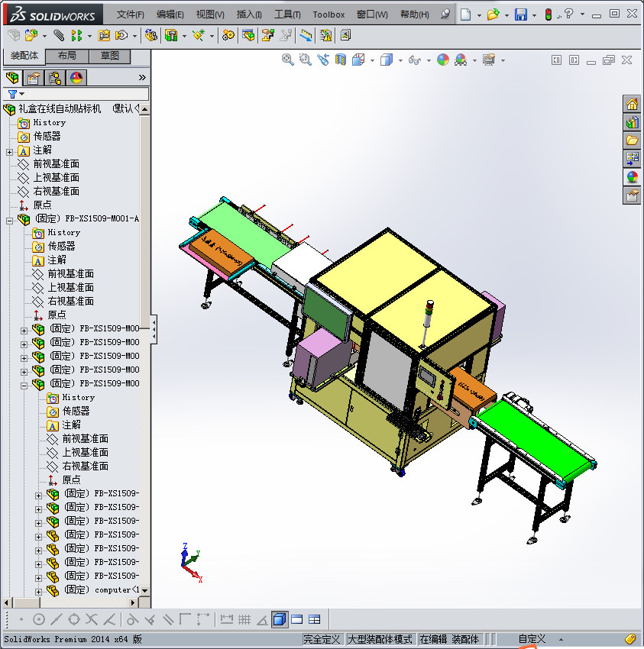Image resolution: width=644 pixels, height=649 pixels.
Task: Open the View Palette task pane icon
Action: point(632,159)
